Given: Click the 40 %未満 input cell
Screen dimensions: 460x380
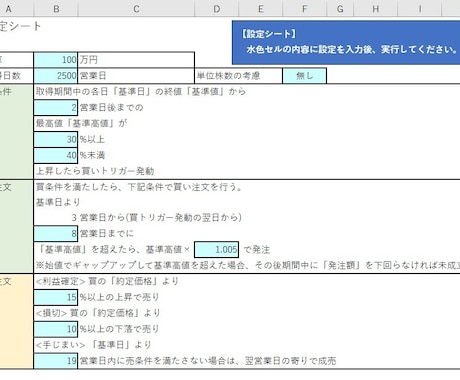Looking at the screenshot, I should coord(56,155).
